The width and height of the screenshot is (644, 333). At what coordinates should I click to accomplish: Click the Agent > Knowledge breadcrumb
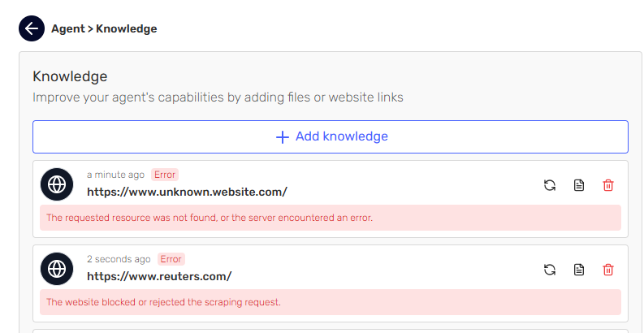click(104, 28)
